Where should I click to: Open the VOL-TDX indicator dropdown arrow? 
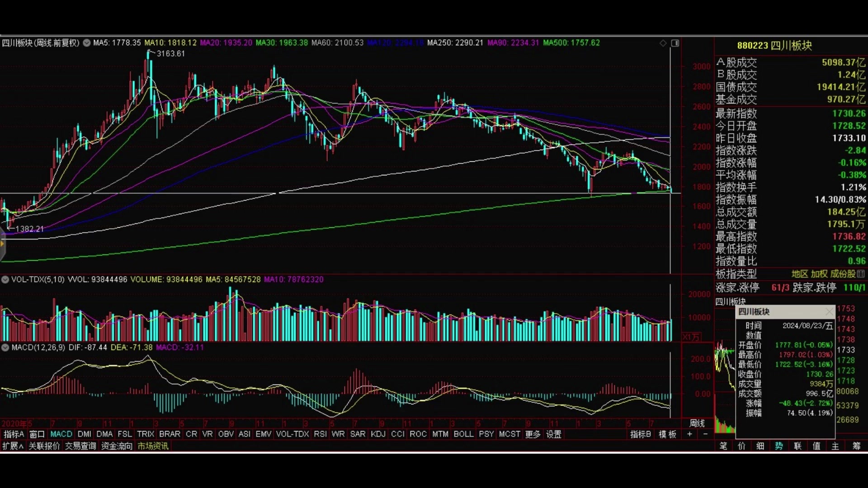pyautogui.click(x=5, y=280)
